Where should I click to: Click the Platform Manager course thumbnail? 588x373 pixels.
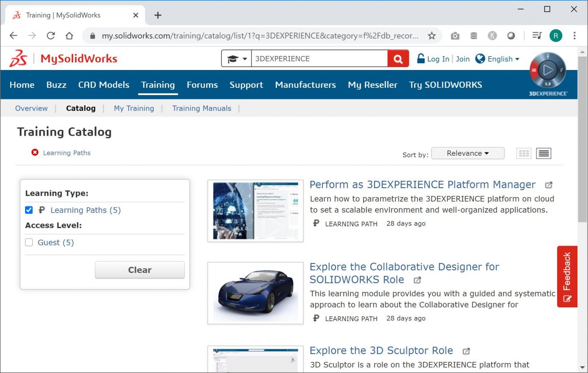(x=255, y=211)
